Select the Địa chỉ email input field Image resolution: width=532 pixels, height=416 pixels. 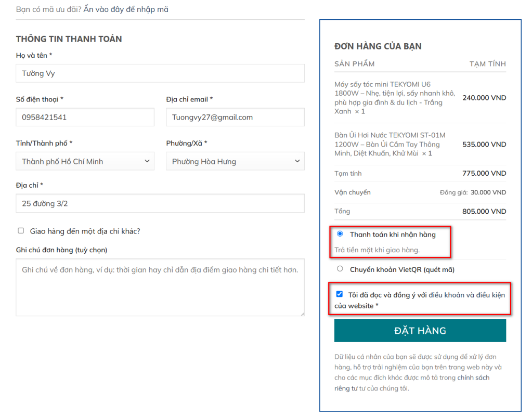click(x=235, y=117)
